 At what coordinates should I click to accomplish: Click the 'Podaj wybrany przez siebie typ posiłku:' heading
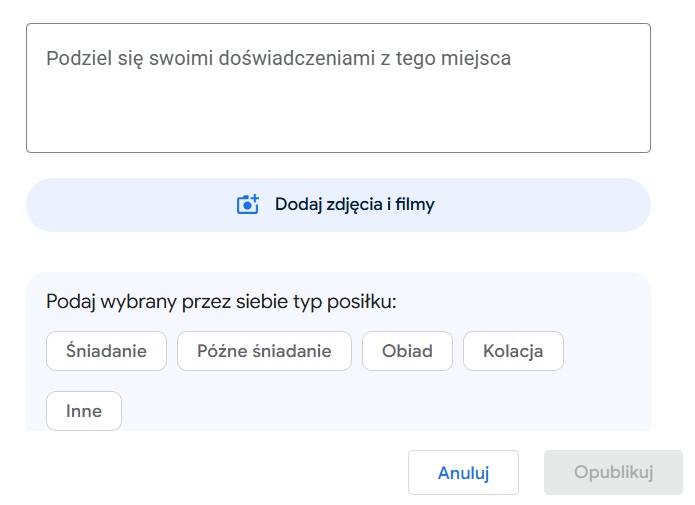pyautogui.click(x=221, y=302)
